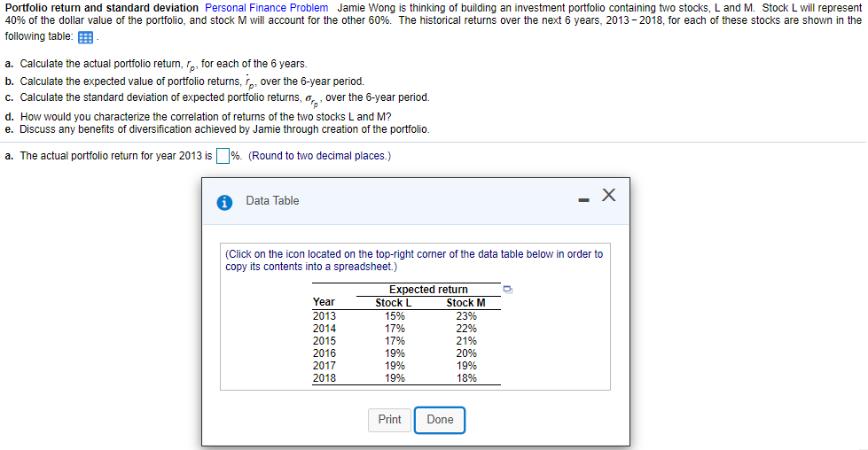Click the 'Stock M' column header
This screenshot has width=868, height=450.
click(465, 302)
